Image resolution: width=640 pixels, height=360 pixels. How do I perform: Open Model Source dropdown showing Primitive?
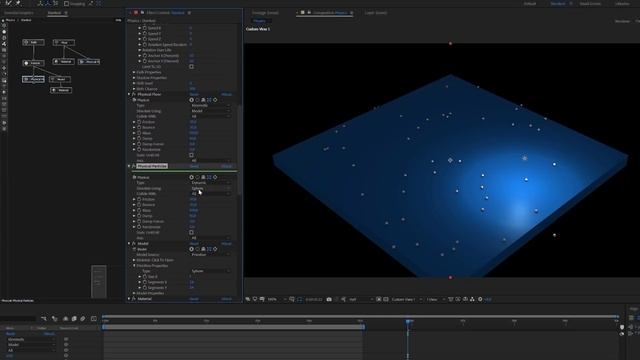[x=210, y=255]
